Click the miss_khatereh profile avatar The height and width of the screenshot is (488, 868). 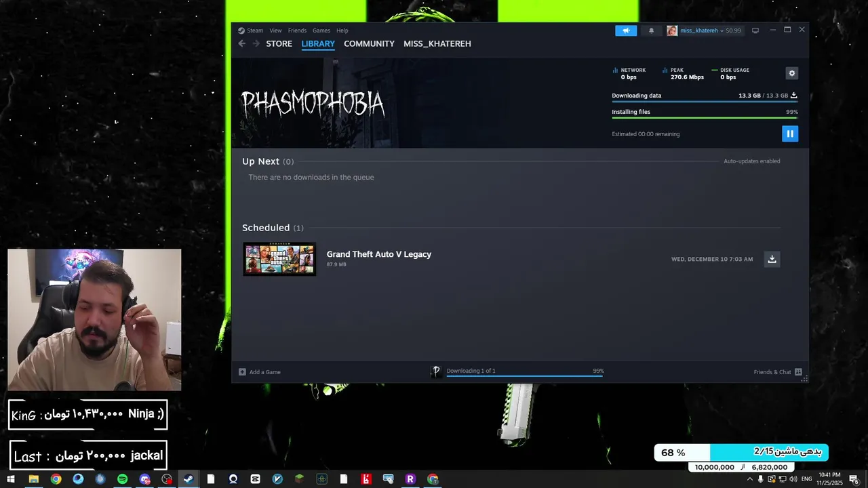pyautogui.click(x=672, y=30)
